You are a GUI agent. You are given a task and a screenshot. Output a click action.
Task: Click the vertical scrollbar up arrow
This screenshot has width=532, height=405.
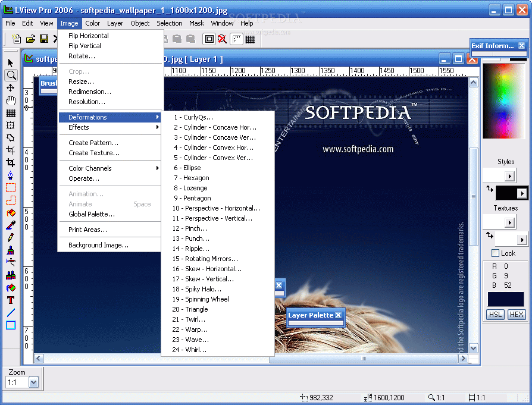click(x=473, y=83)
